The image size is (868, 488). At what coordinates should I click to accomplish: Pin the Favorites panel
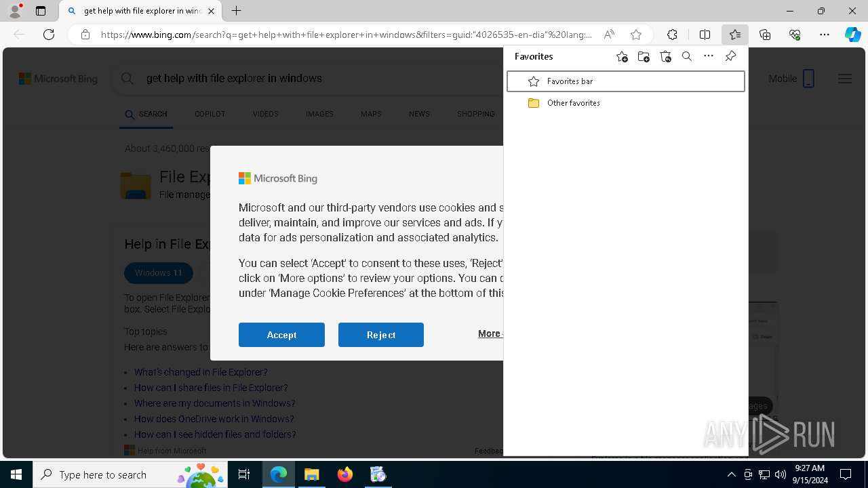[x=730, y=57]
